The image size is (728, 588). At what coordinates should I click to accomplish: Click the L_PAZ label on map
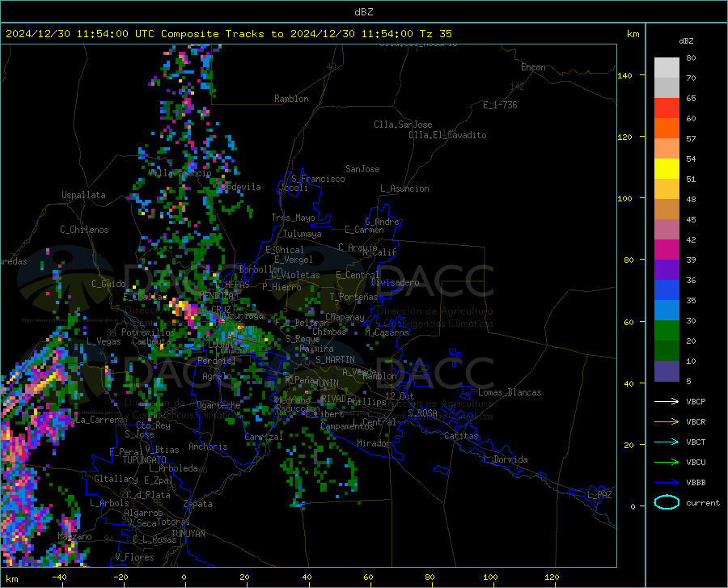(599, 495)
